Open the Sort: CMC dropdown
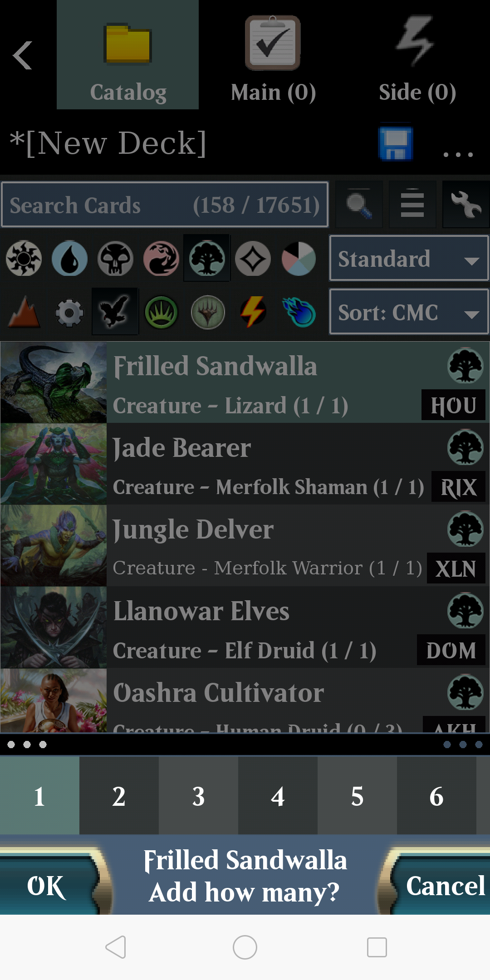This screenshot has height=980, width=490. pos(409,312)
